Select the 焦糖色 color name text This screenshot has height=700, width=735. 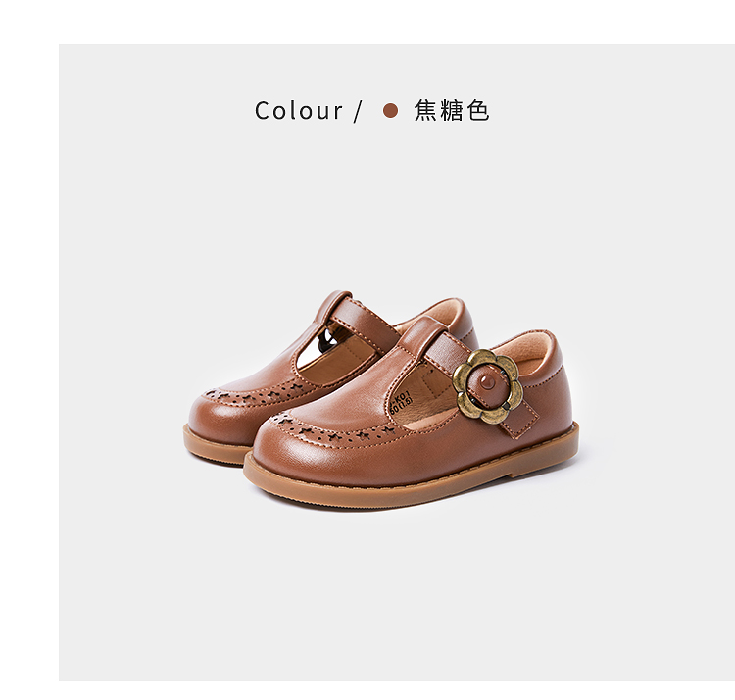pyautogui.click(x=452, y=111)
